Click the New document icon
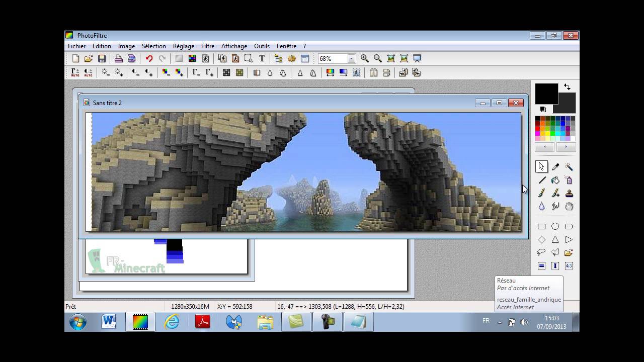 75,58
